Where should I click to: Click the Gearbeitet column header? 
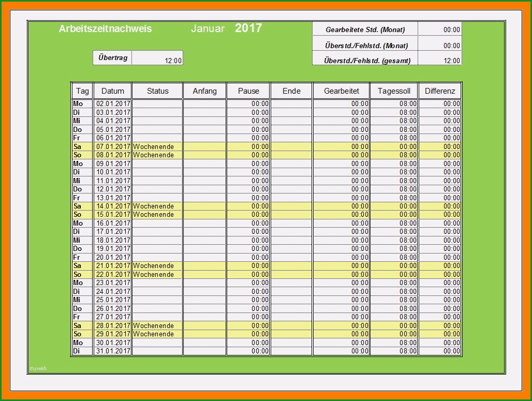click(342, 91)
